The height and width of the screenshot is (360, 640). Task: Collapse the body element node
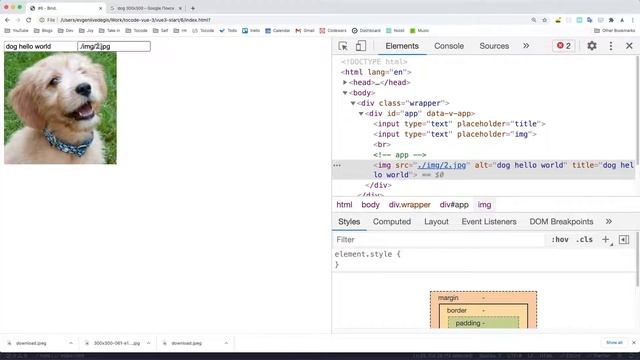[x=345, y=93]
